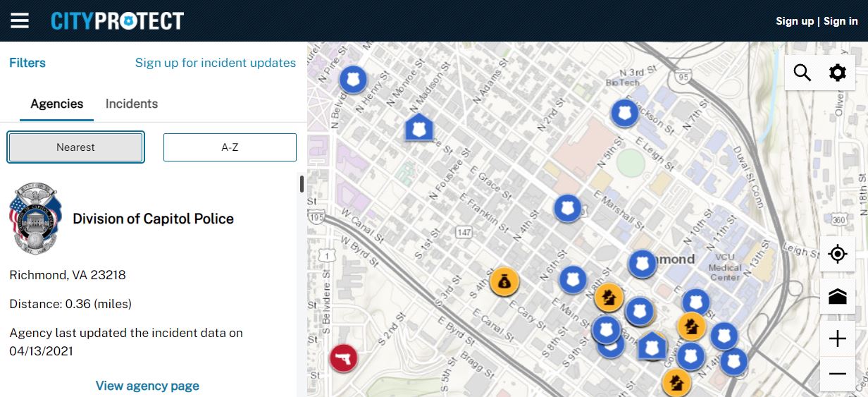Sort agencies by Nearest
This screenshot has width=868, height=397.
[x=75, y=147]
